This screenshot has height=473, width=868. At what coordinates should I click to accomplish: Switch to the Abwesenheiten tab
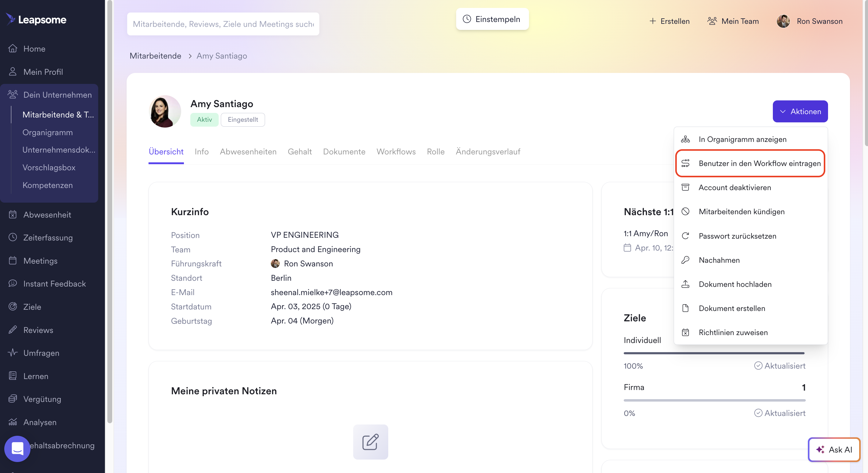(x=248, y=152)
